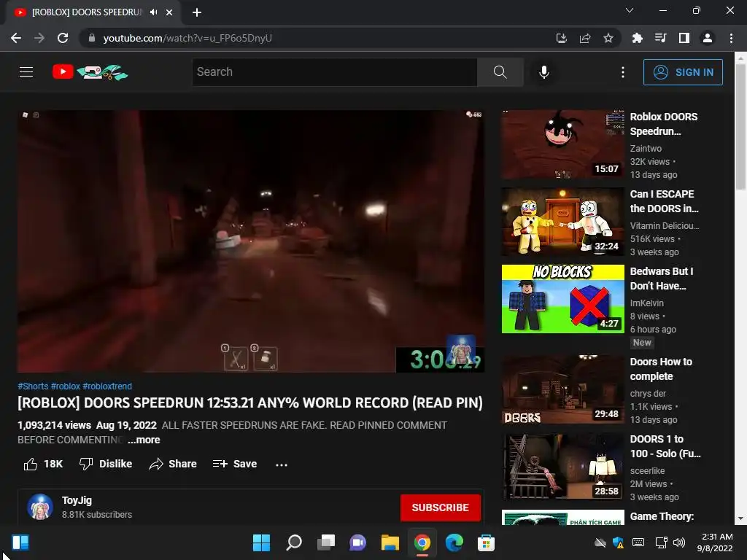
Task: Share this video
Action: pyautogui.click(x=172, y=464)
